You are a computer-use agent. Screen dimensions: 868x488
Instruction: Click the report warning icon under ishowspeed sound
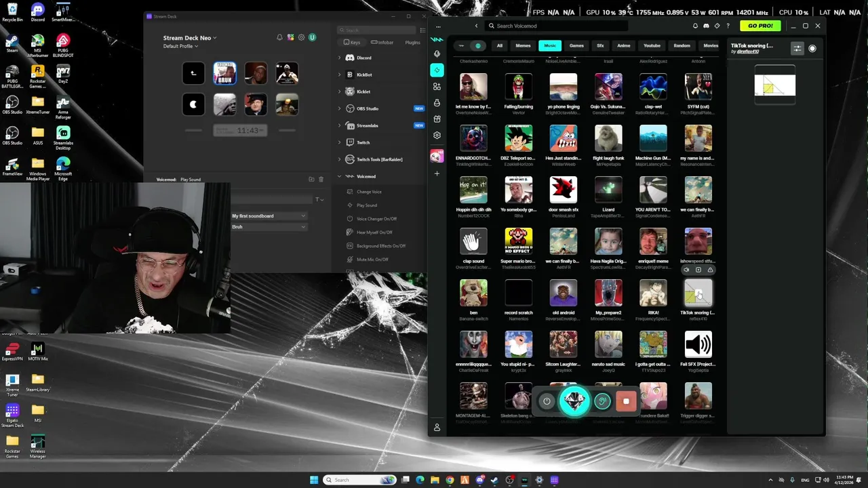point(710,270)
